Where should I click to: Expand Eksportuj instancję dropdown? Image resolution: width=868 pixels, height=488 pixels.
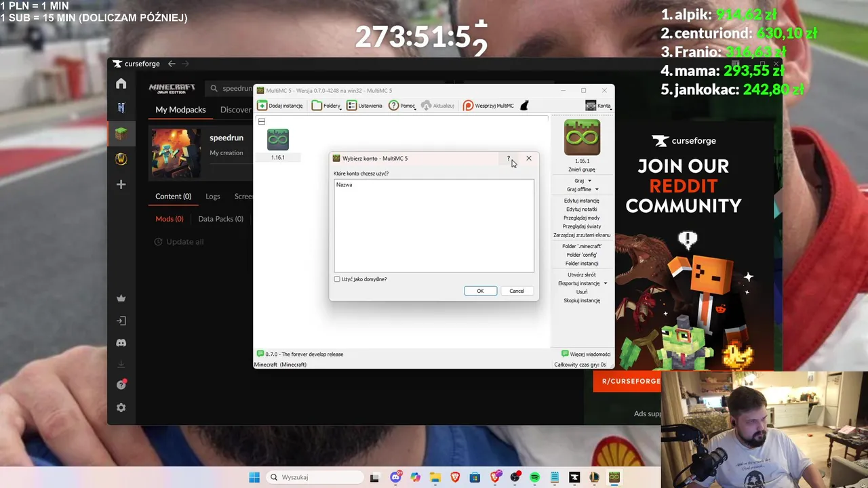click(x=606, y=283)
